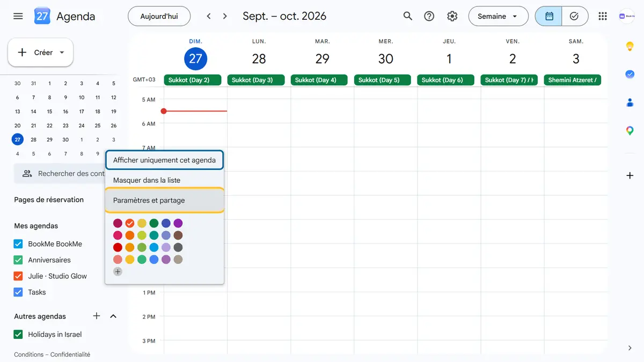The width and height of the screenshot is (644, 362).
Task: Open Paramètres et partage
Action: pos(164,201)
